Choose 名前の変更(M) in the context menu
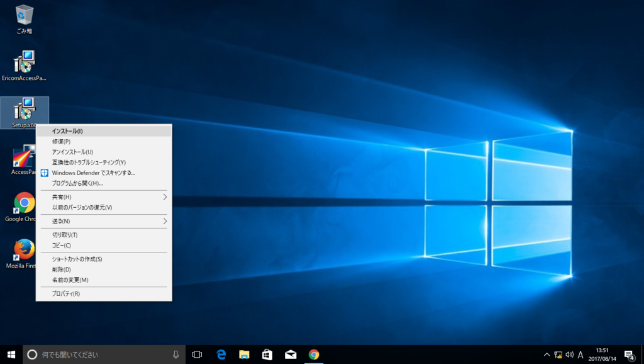 (104, 280)
